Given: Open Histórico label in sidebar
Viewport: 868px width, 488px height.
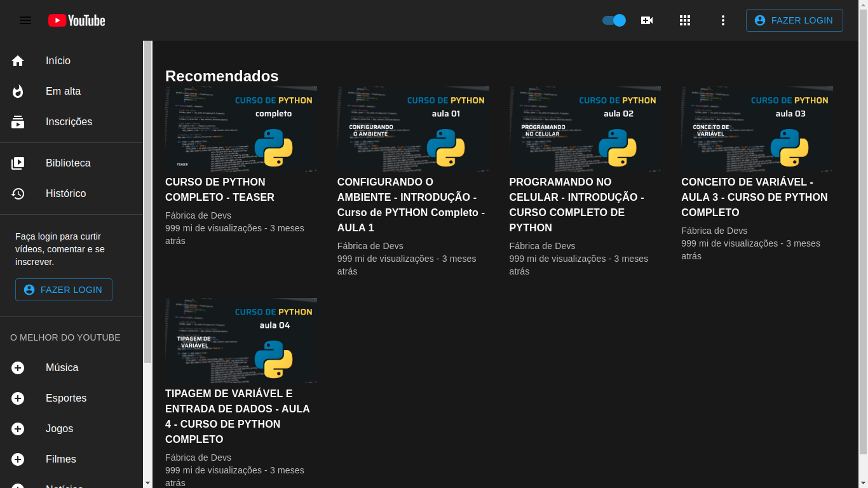Looking at the screenshot, I should [x=65, y=194].
